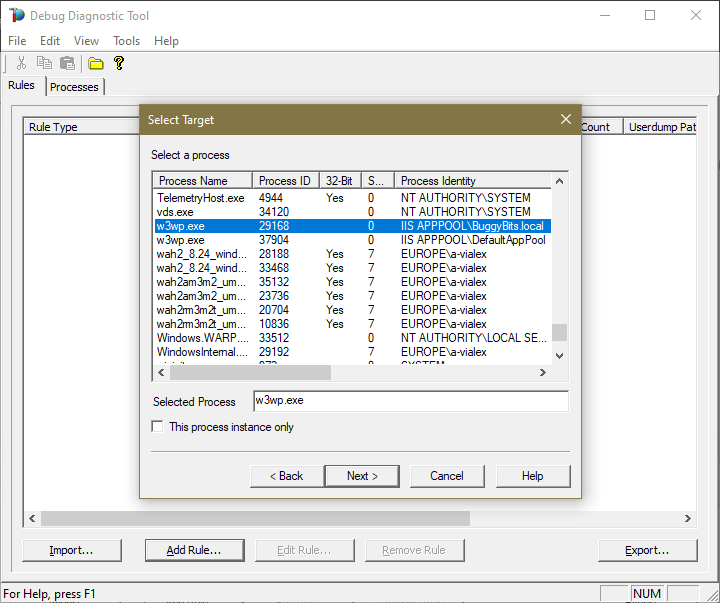
Task: Click the Cut toolbar icon
Action: 21,63
